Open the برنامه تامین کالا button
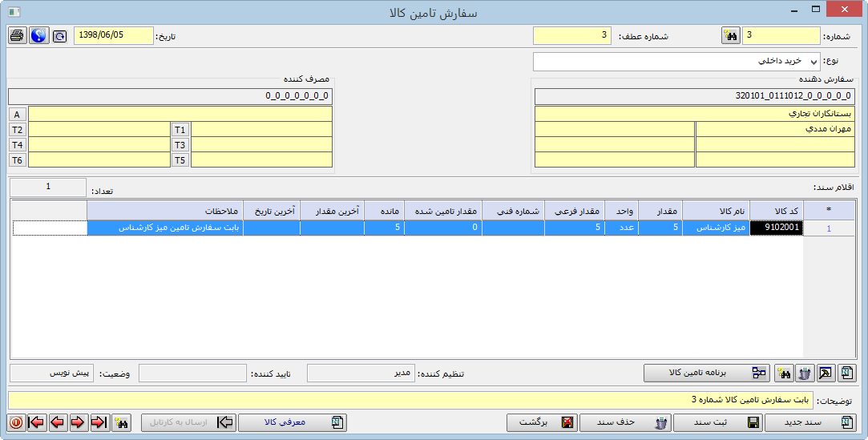Image resolution: width=868 pixels, height=440 pixels. point(707,373)
